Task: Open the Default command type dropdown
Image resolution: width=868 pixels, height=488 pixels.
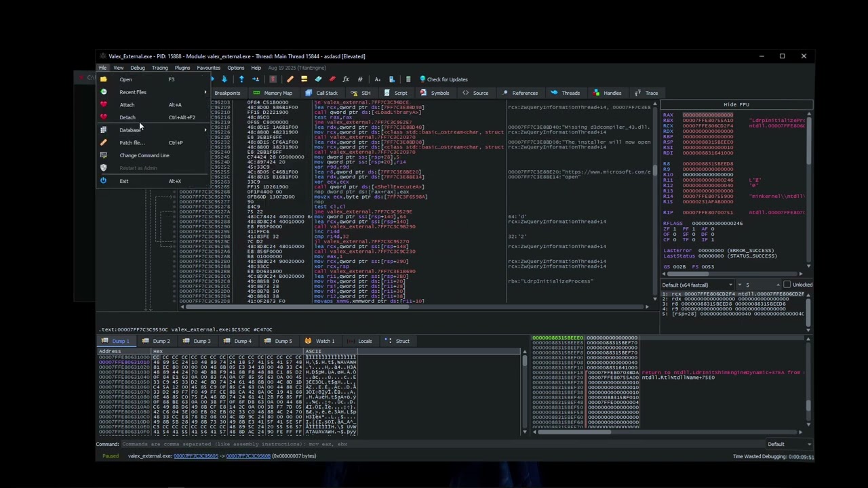Action: click(789, 444)
